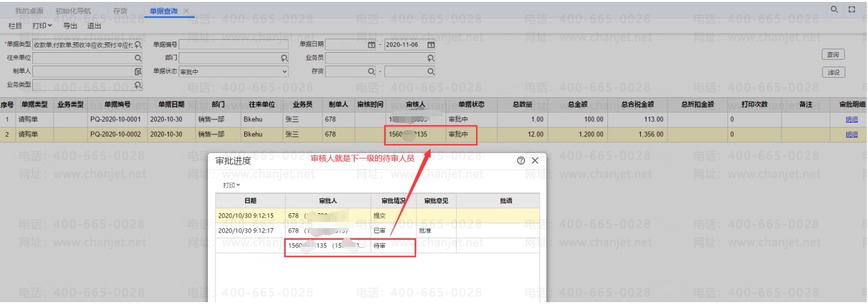Click the 滤设 button

(x=834, y=72)
